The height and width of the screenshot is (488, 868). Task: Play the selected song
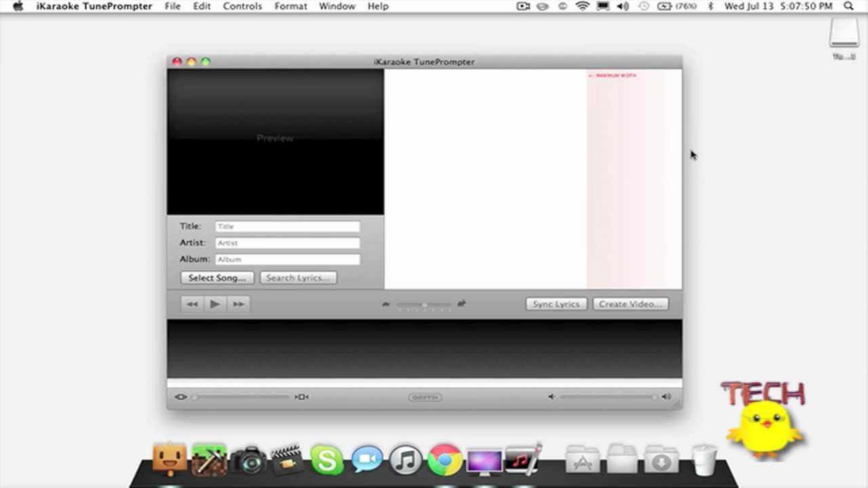[214, 304]
